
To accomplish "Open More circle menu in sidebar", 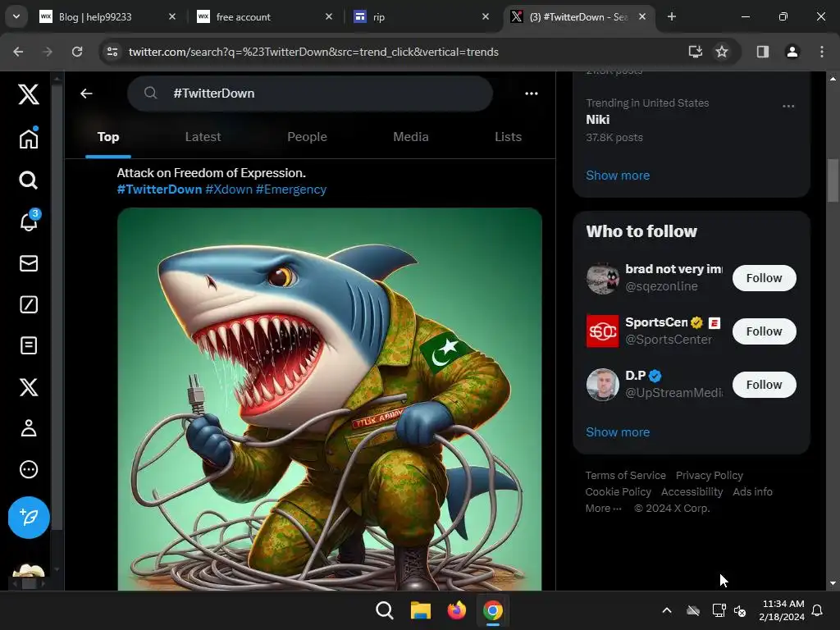I will point(29,469).
